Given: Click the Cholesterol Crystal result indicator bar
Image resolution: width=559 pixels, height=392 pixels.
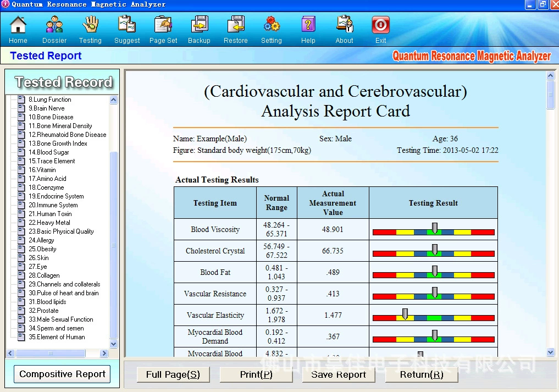Looking at the screenshot, I should pos(434,253).
